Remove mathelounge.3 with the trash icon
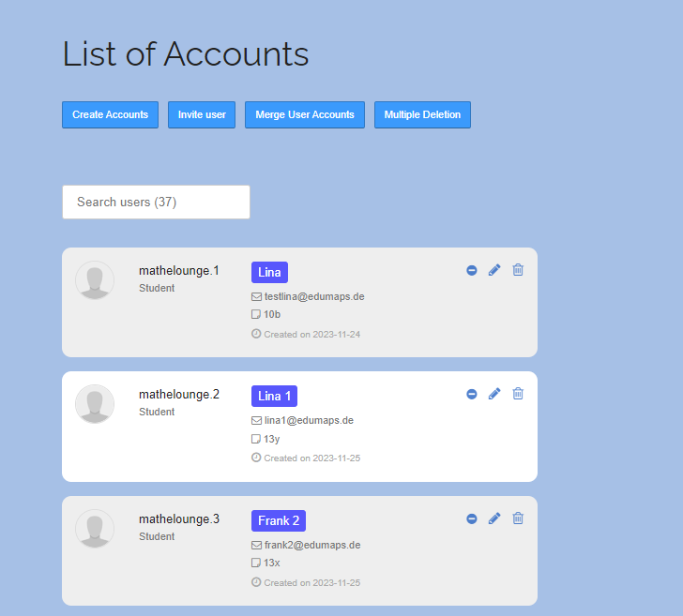 [518, 518]
